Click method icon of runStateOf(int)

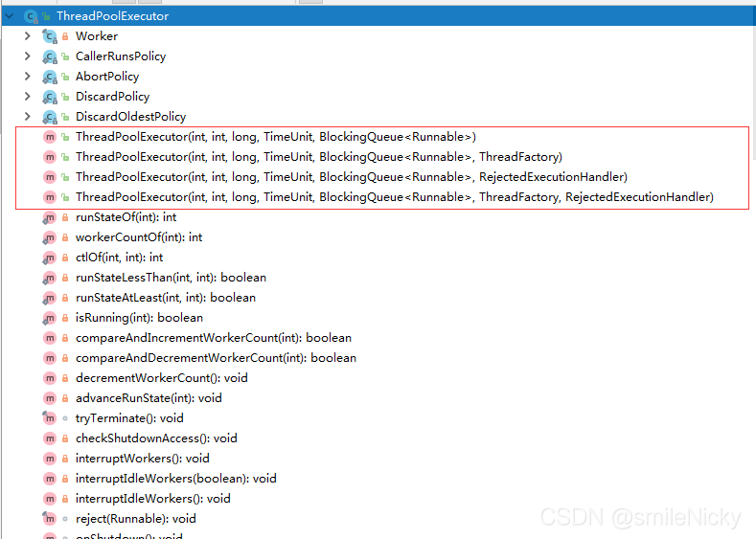click(x=50, y=217)
